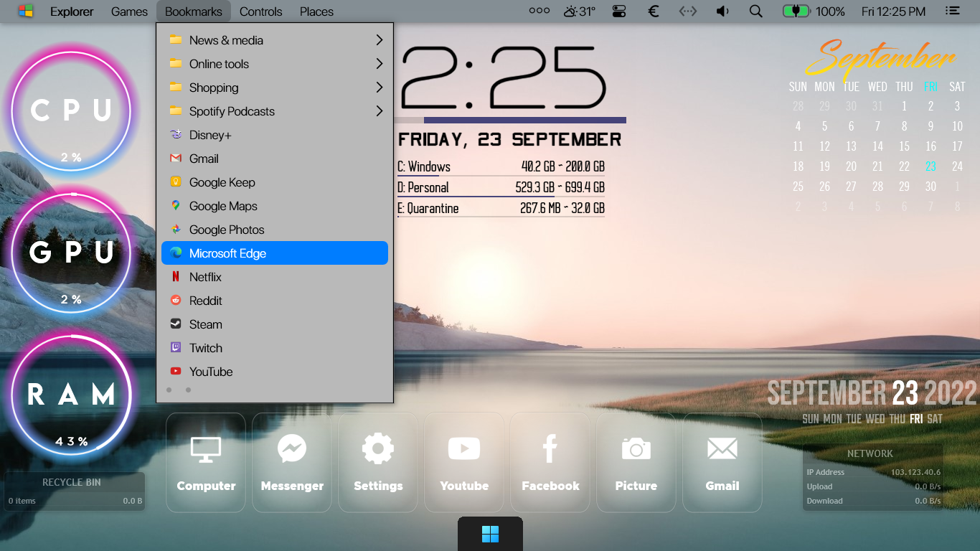Click the September calendar title
This screenshot has height=551, width=980.
click(x=880, y=59)
